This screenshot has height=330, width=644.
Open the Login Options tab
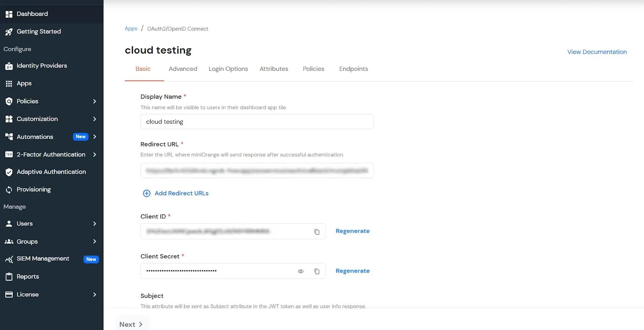(x=228, y=69)
